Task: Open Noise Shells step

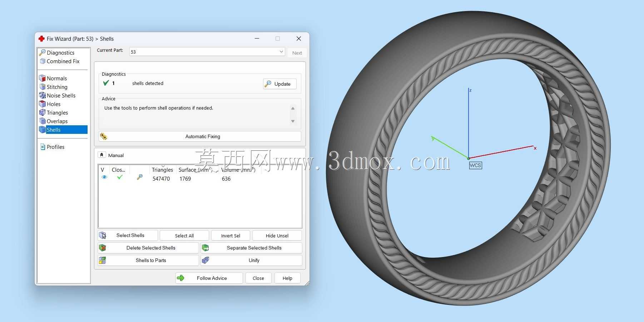Action: pyautogui.click(x=61, y=96)
